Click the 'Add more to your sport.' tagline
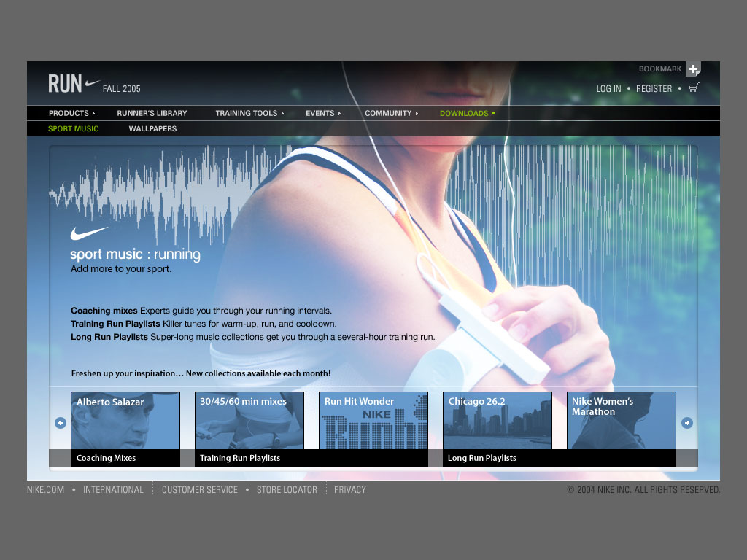Viewport: 747px width, 560px height. click(x=121, y=268)
